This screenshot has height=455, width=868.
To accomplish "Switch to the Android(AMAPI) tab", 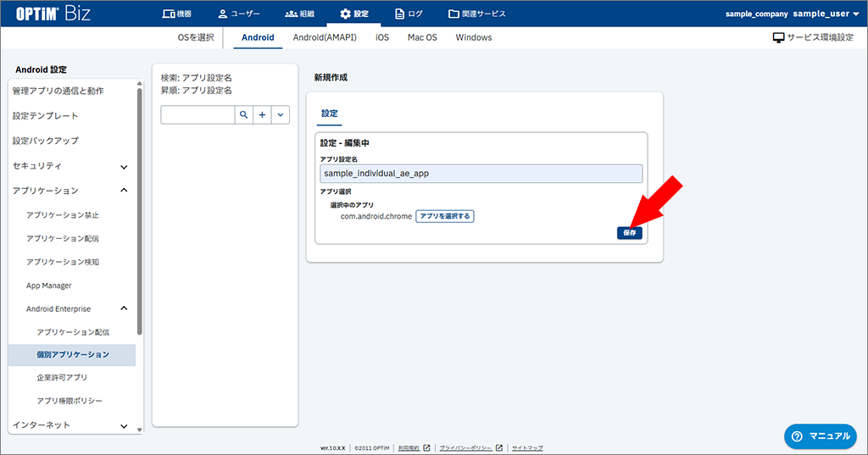I will pos(325,37).
